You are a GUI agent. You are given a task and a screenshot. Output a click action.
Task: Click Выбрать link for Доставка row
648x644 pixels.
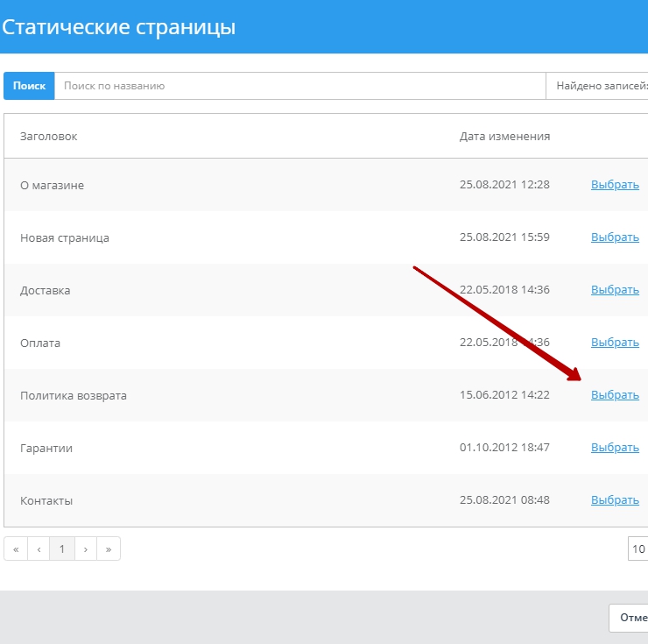pos(615,290)
